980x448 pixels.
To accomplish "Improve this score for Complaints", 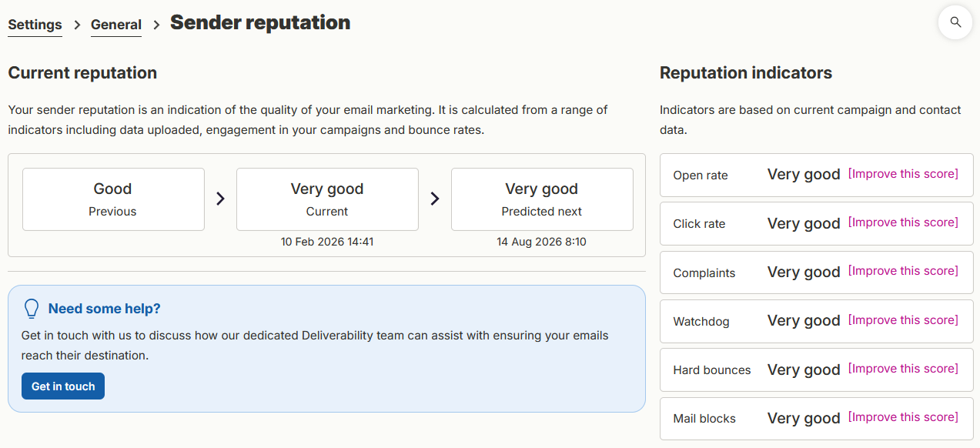I will click(x=903, y=271).
